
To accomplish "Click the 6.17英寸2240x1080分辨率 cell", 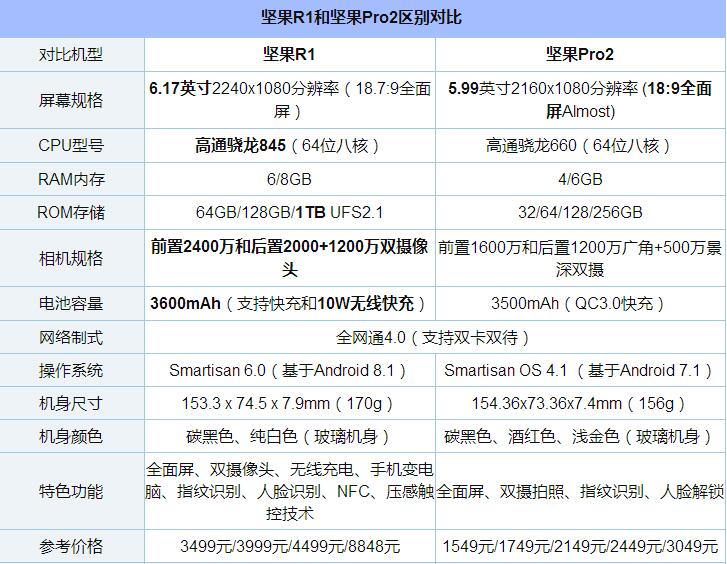I will click(290, 100).
